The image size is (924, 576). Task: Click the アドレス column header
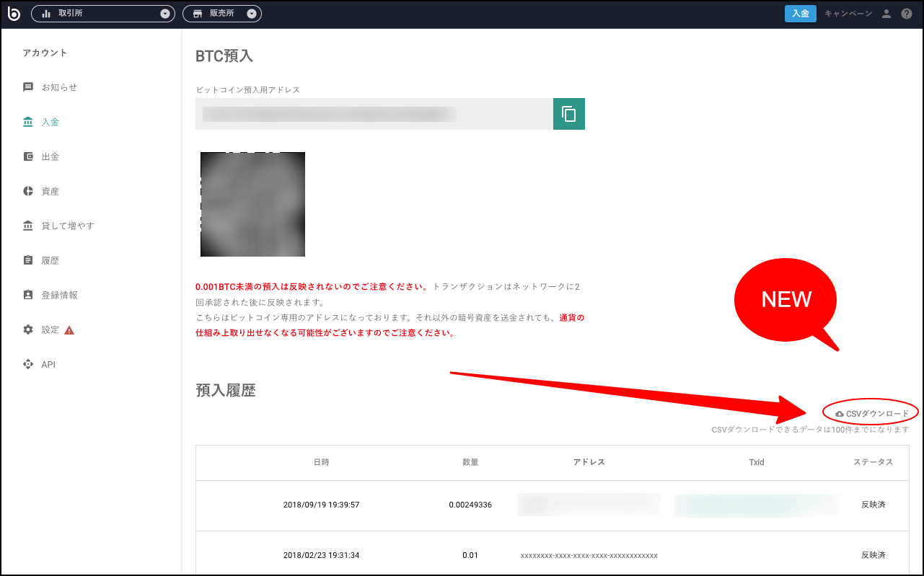[589, 462]
